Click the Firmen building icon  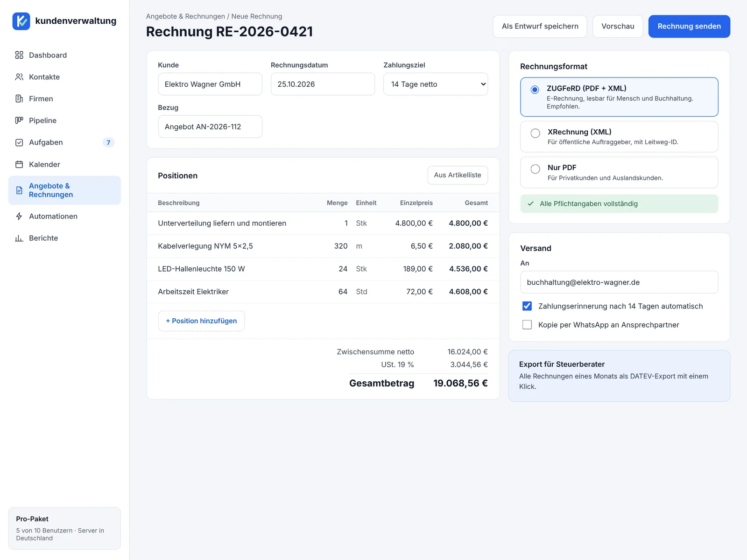pyautogui.click(x=19, y=98)
